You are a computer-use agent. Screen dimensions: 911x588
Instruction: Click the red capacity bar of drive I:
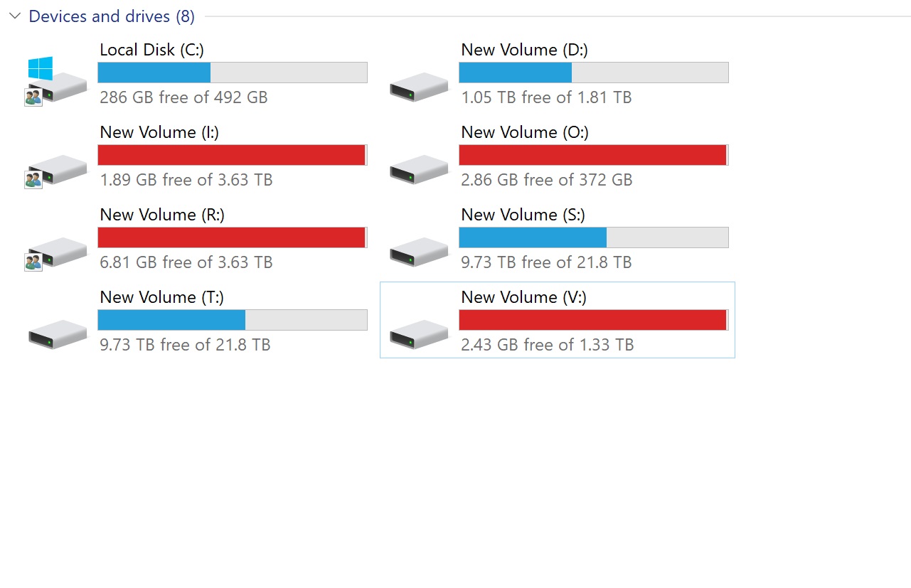[232, 155]
